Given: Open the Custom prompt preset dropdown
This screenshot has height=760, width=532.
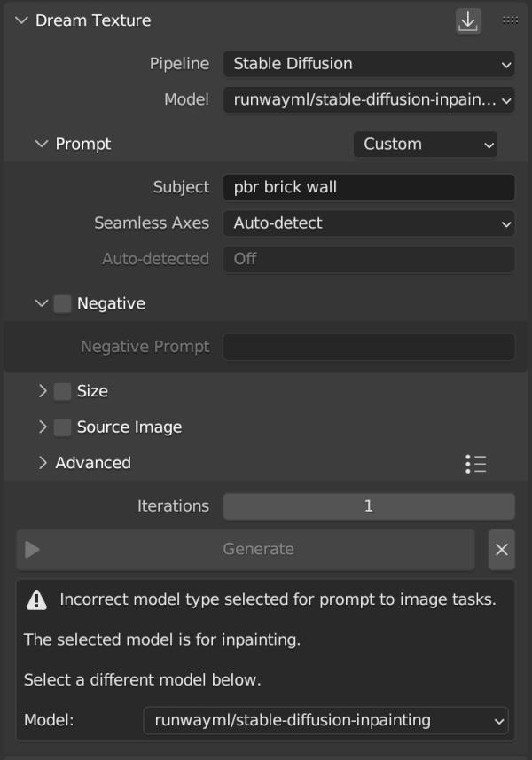Looking at the screenshot, I should point(426,144).
